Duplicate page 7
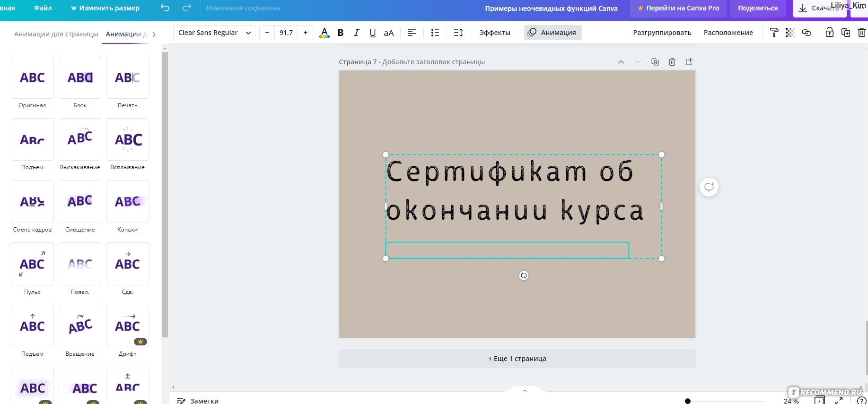This screenshot has height=404, width=868. tap(655, 62)
